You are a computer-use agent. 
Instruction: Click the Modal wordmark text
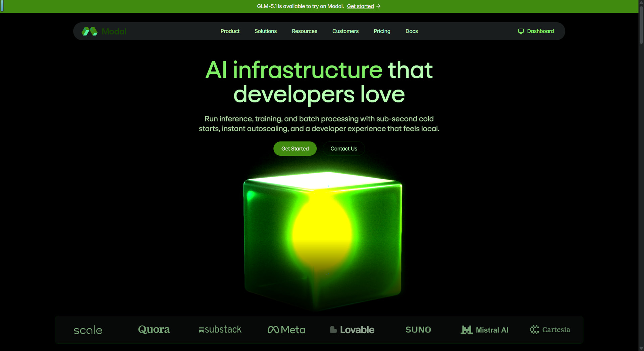pos(114,32)
